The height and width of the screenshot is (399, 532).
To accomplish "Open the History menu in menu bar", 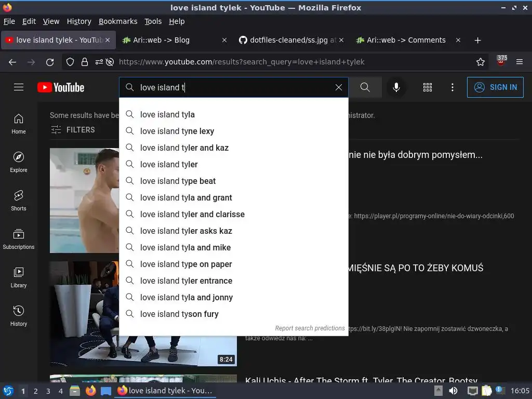I will (79, 21).
